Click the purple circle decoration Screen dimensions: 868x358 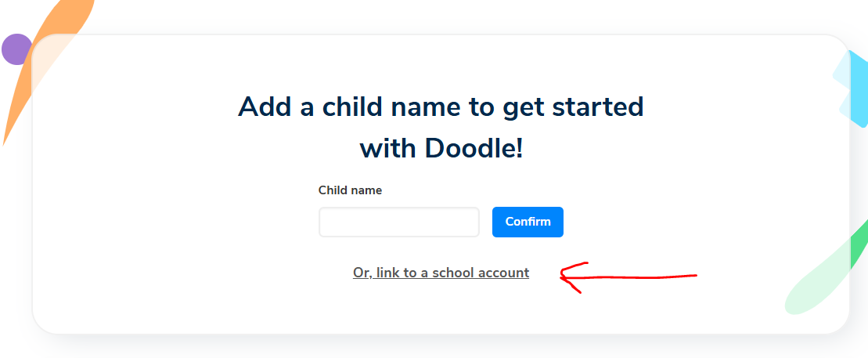[x=15, y=49]
